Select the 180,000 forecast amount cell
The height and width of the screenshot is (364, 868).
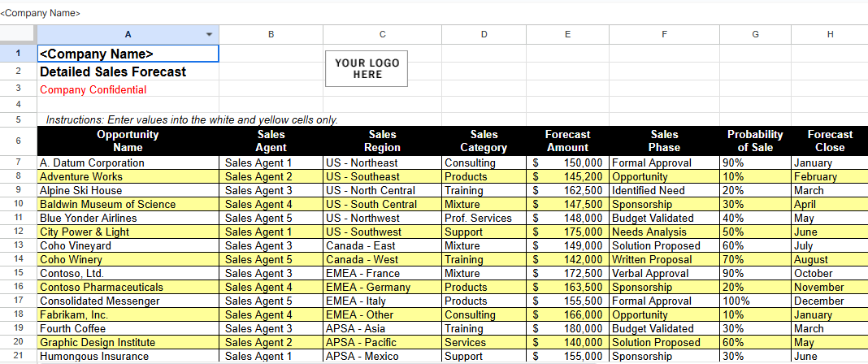pyautogui.click(x=566, y=328)
